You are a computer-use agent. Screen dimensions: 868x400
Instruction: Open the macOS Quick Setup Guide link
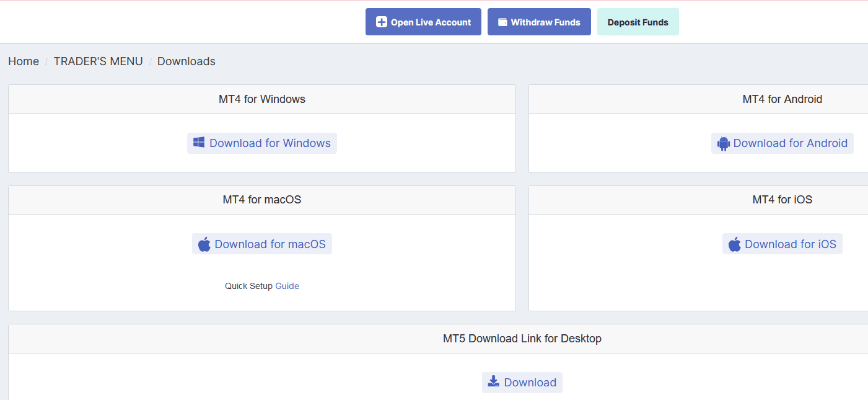point(287,286)
